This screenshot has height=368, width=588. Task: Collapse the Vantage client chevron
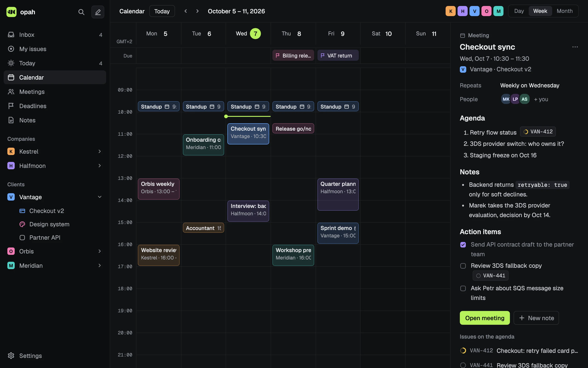tap(99, 197)
